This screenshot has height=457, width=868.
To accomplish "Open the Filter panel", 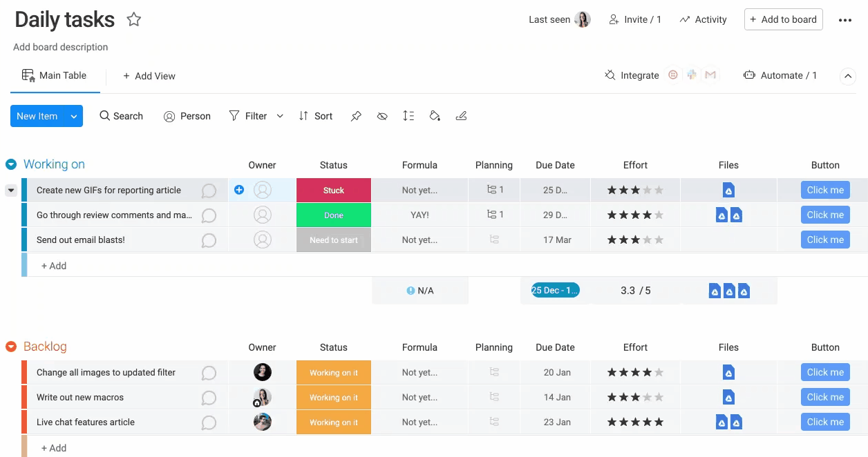I will pyautogui.click(x=248, y=116).
